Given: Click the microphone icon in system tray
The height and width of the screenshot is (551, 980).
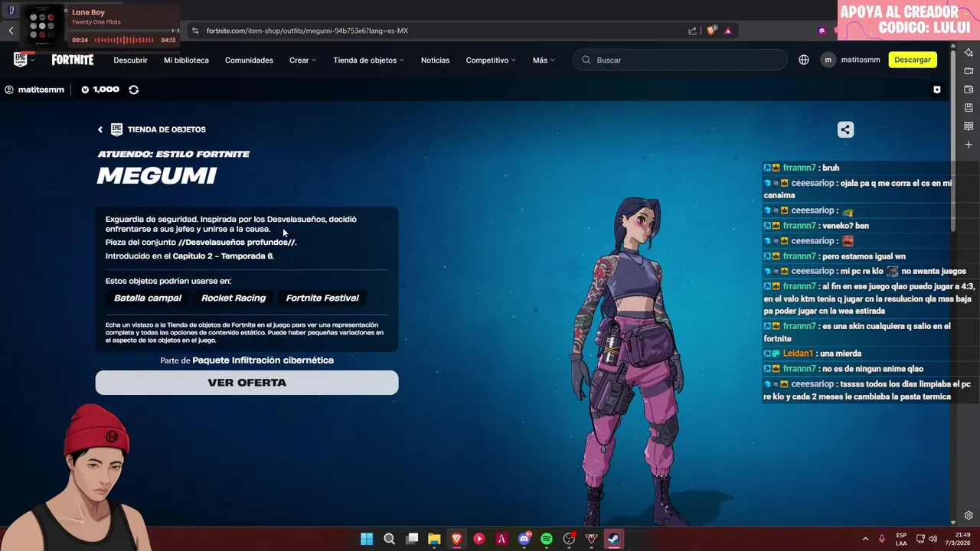Looking at the screenshot, I should click(882, 539).
